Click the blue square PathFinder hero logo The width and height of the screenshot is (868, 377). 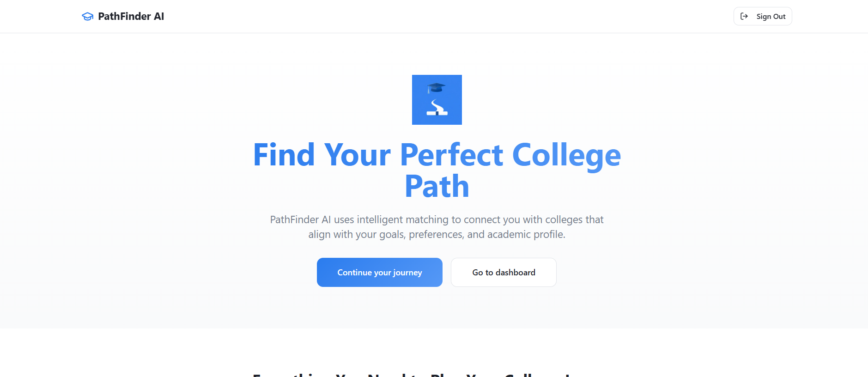tap(437, 100)
